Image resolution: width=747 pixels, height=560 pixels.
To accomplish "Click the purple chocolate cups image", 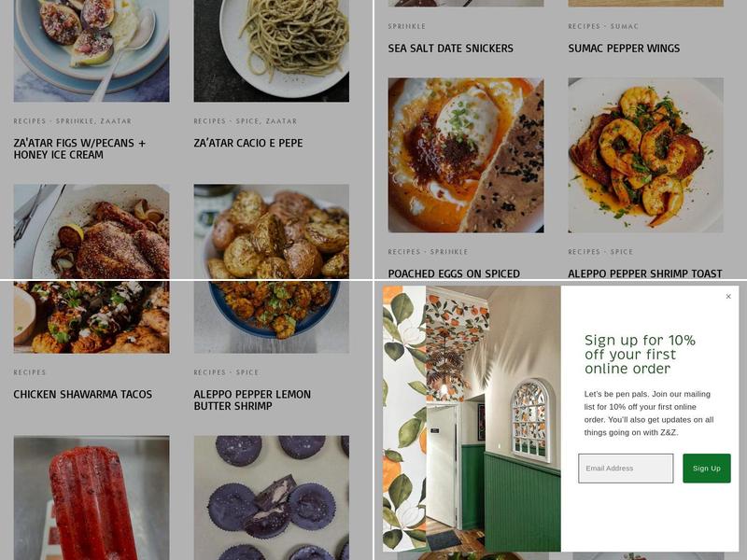I will tap(271, 497).
